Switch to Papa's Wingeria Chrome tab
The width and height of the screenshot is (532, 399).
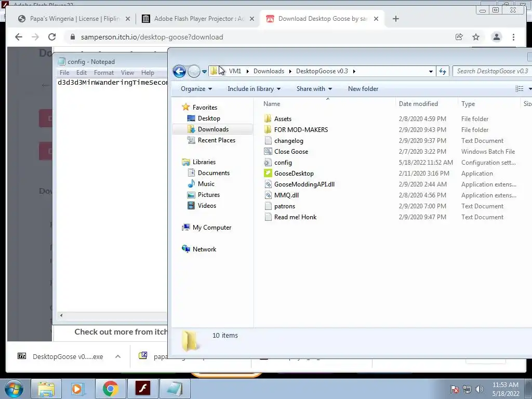pyautogui.click(x=74, y=19)
